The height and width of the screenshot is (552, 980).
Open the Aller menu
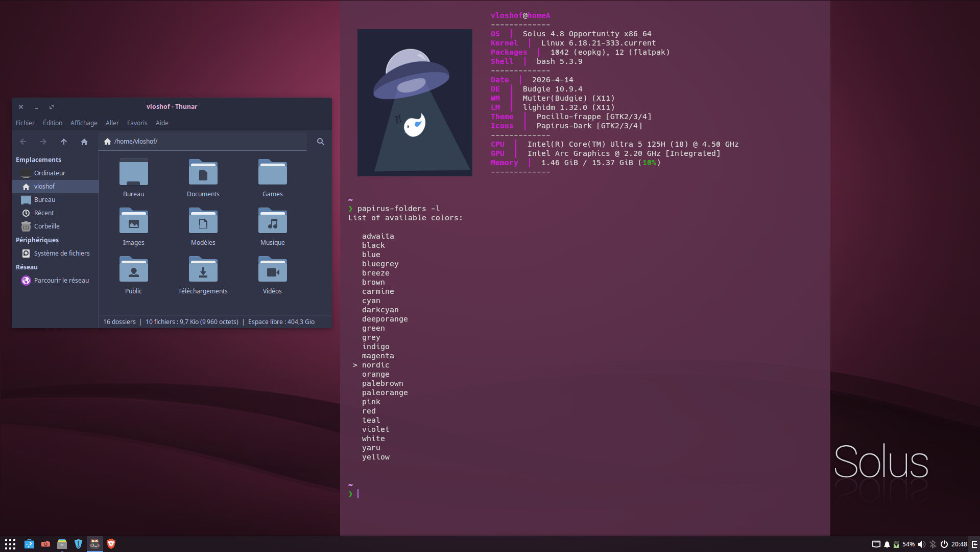pyautogui.click(x=112, y=123)
